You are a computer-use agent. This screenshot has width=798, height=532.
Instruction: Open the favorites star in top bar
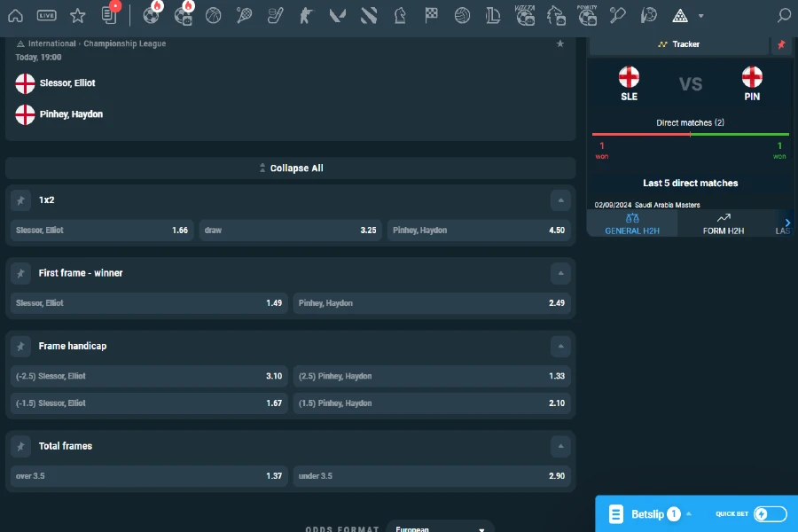click(77, 15)
